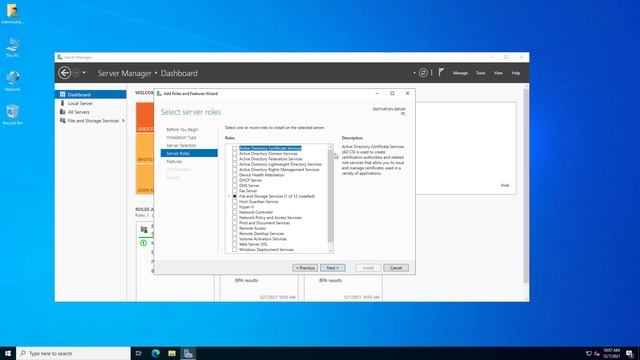Image resolution: width=640 pixels, height=360 pixels.
Task: Open the notifications flag icon
Action: (x=441, y=72)
